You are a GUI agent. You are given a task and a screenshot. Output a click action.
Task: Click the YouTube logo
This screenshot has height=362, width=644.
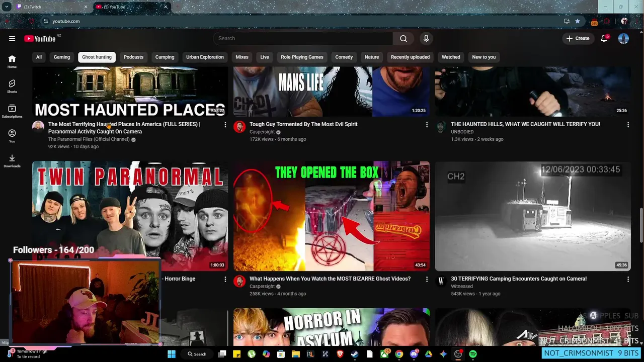(x=39, y=39)
